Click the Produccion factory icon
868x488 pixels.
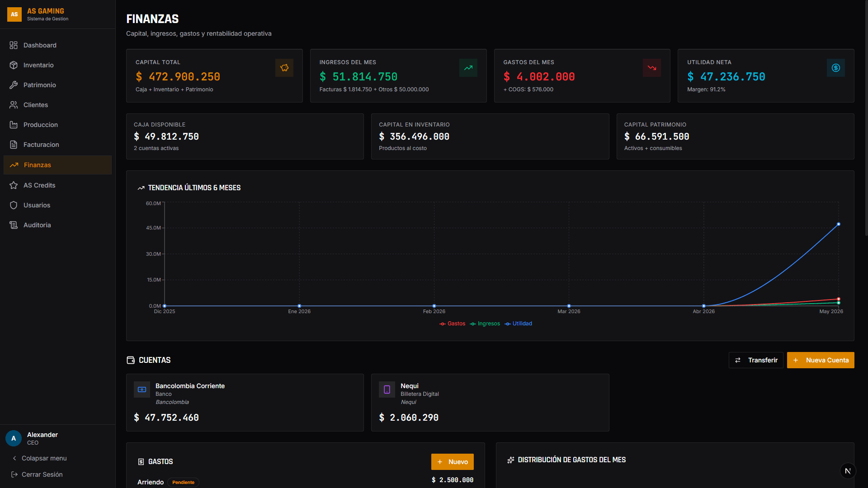(x=14, y=125)
